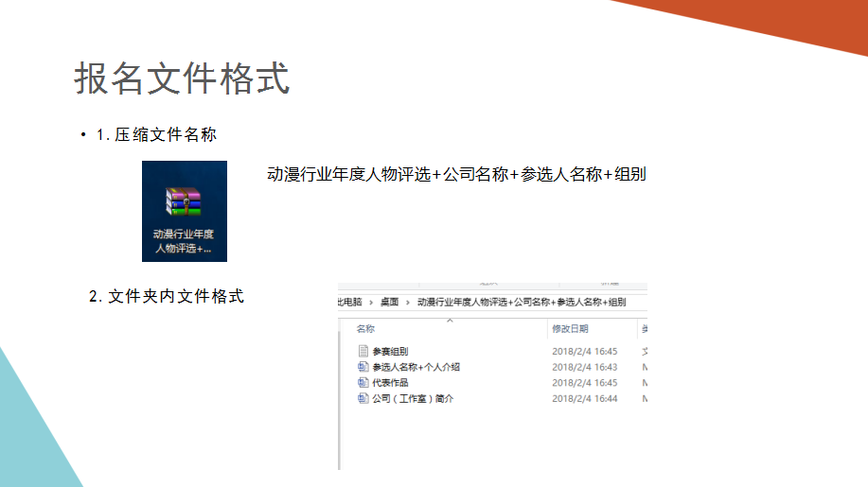Click the sort arrow above the 名称 column
This screenshot has width=868, height=487.
pyautogui.click(x=450, y=320)
